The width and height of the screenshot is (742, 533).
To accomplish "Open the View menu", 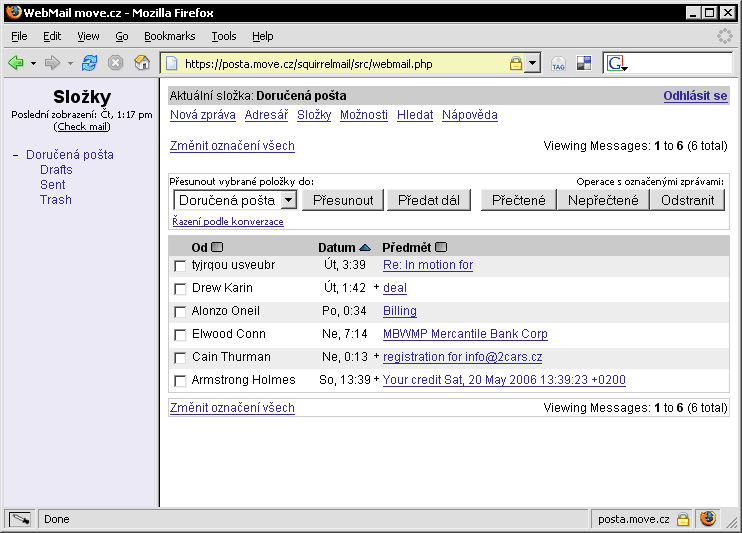I will coord(88,36).
